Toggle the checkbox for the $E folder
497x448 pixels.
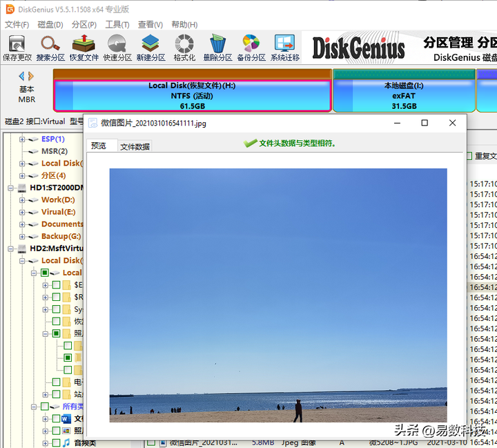pos(56,285)
